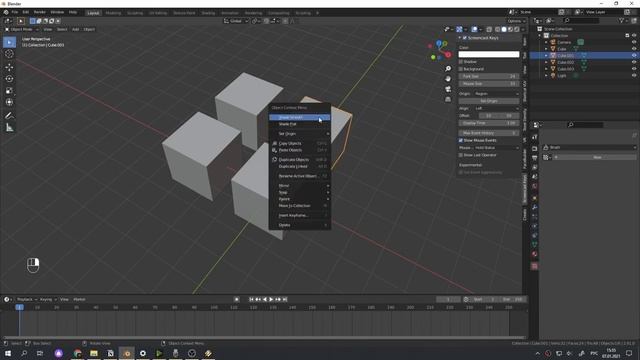
Task: Open the Origin Region dropdown
Action: tap(496, 94)
